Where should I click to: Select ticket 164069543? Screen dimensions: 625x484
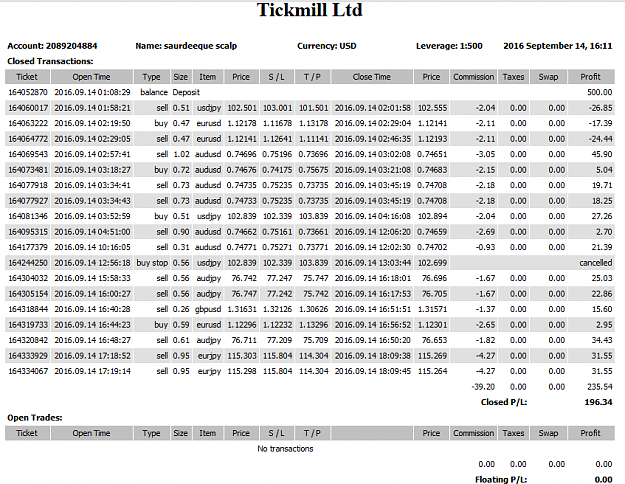[28, 154]
